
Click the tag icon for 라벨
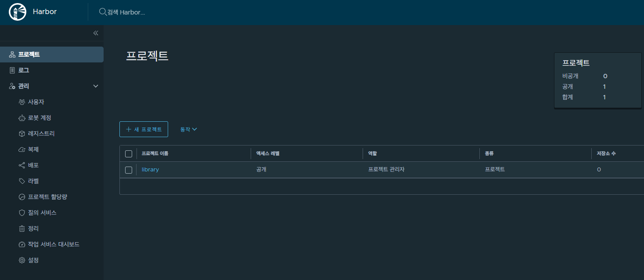pyautogui.click(x=22, y=181)
